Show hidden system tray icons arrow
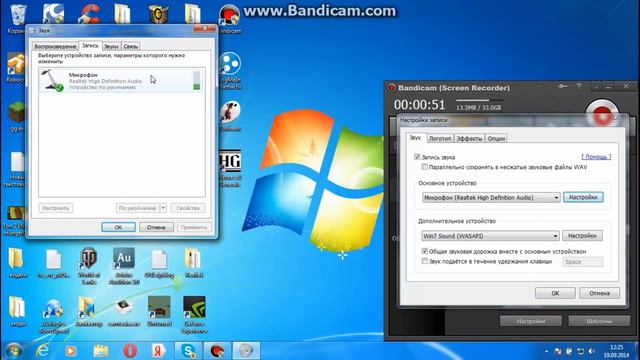Image resolution: width=640 pixels, height=360 pixels. 547,351
